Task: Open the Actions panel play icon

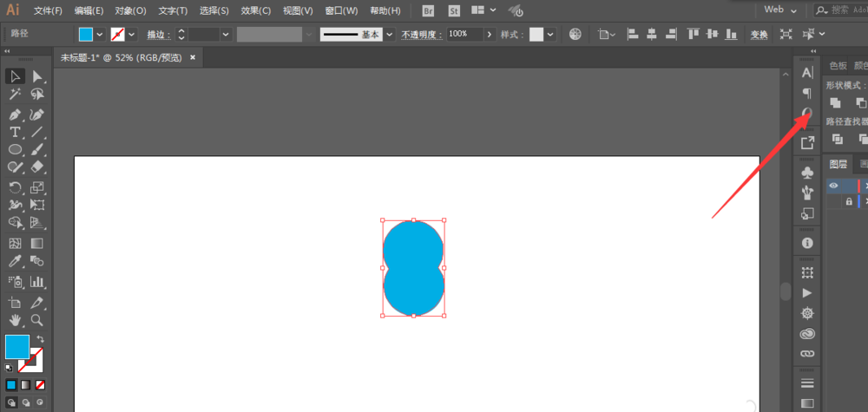Action: tap(807, 292)
